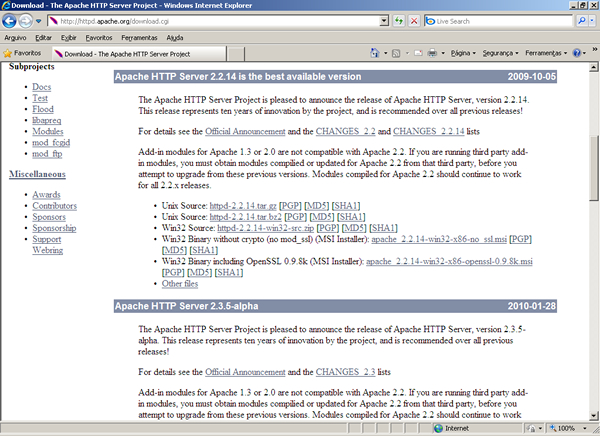Image resolution: width=600 pixels, height=436 pixels.
Task: Open the Página toolbar menu
Action: pyautogui.click(x=463, y=53)
